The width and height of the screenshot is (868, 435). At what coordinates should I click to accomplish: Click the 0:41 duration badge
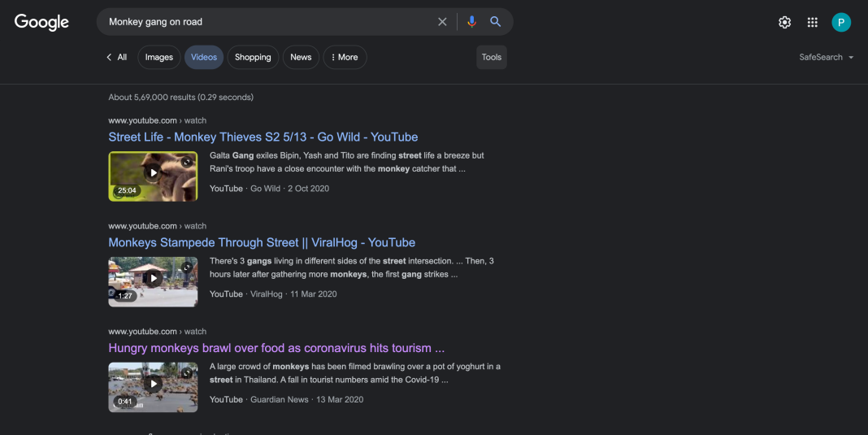pyautogui.click(x=125, y=402)
